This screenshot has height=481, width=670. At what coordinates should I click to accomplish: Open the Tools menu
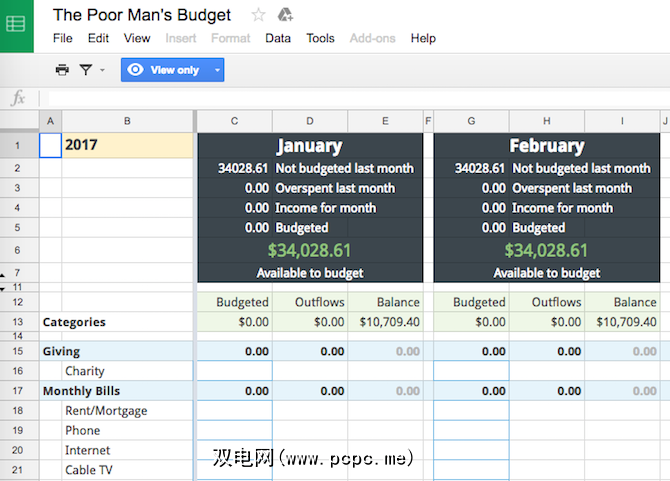[x=320, y=38]
